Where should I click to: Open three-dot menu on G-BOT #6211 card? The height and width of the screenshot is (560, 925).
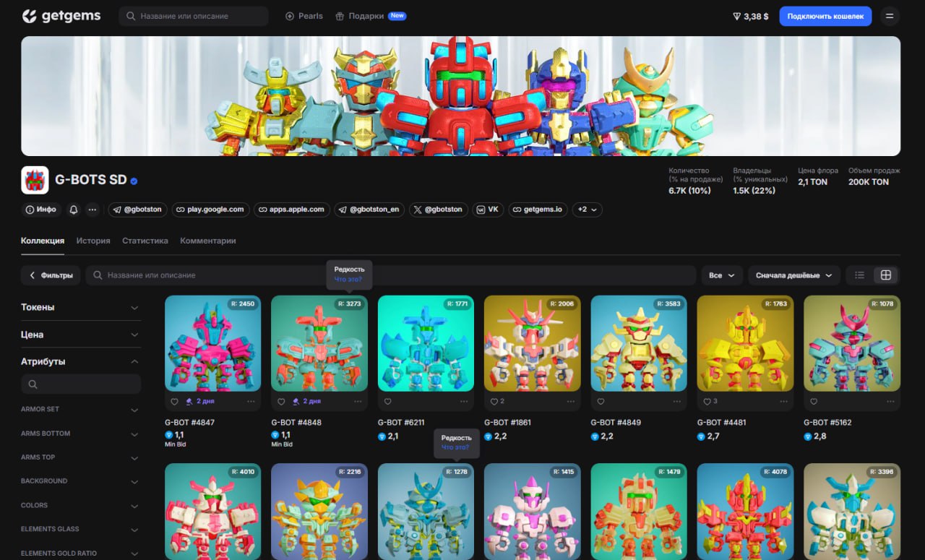coord(464,401)
